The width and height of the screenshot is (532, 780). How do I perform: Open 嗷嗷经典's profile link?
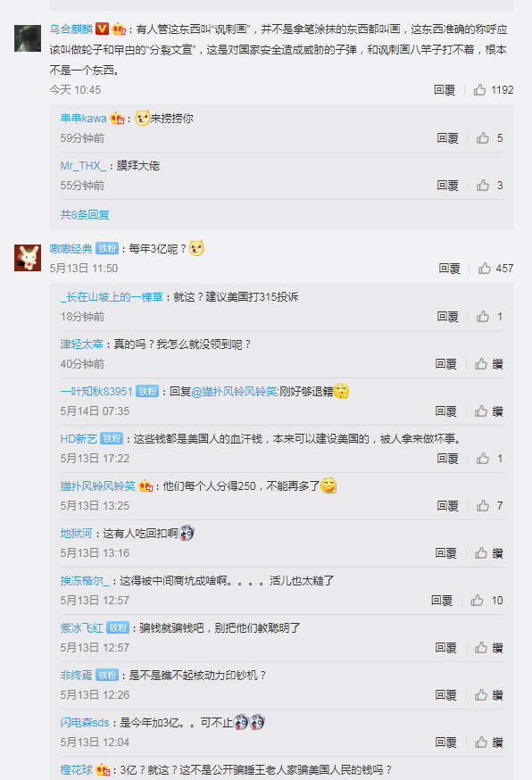[71, 249]
